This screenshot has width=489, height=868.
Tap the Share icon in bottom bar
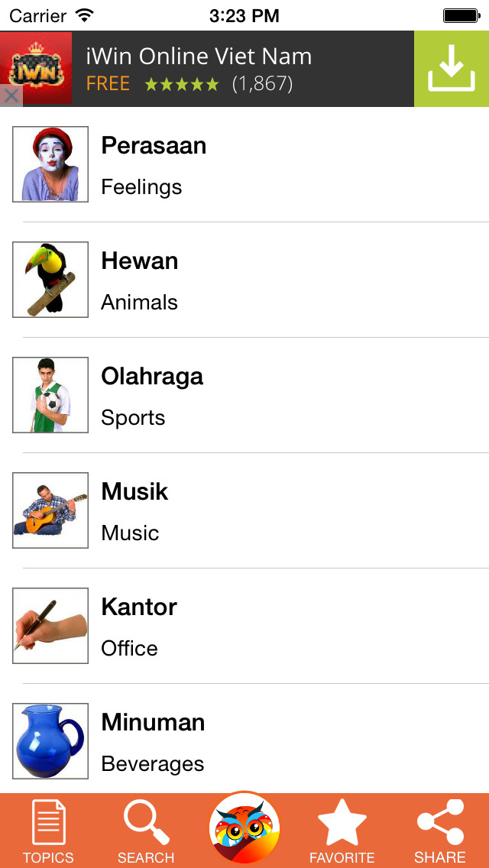439,828
